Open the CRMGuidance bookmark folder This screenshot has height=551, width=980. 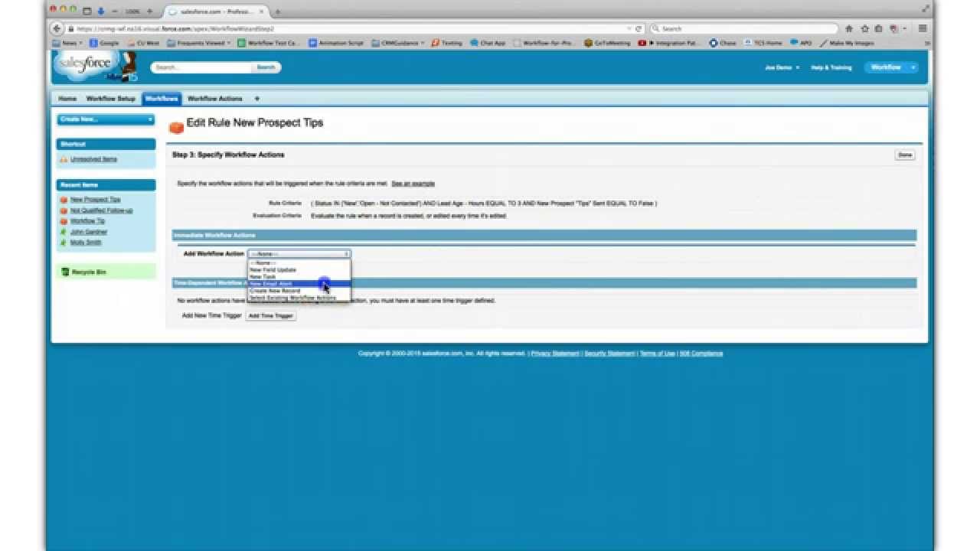tap(398, 43)
